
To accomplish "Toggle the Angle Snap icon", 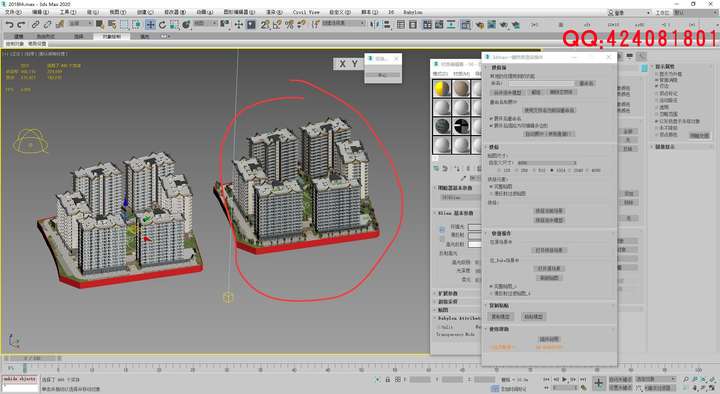I will pos(277,24).
